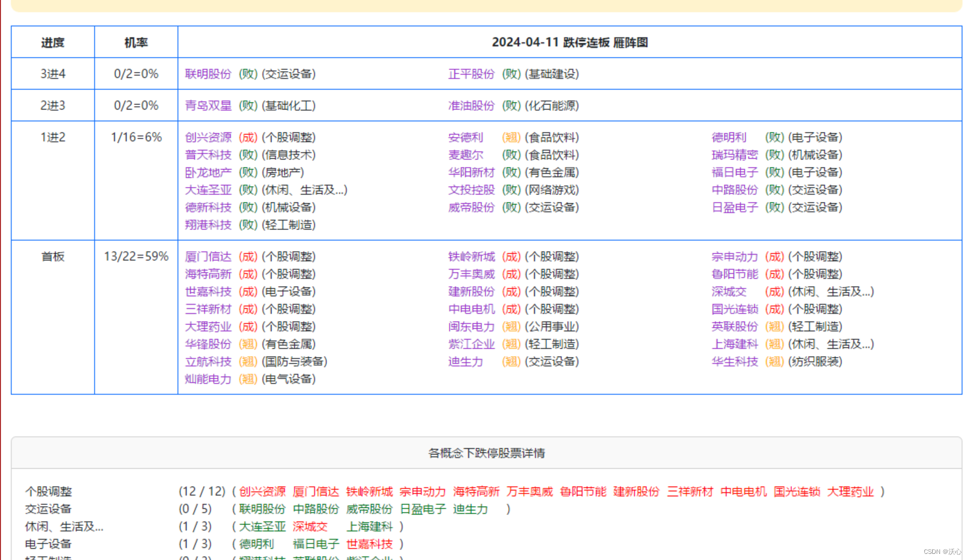Click 厦门信达 in the 首板 table row
Viewport: 970px width, 560px height.
click(x=208, y=257)
